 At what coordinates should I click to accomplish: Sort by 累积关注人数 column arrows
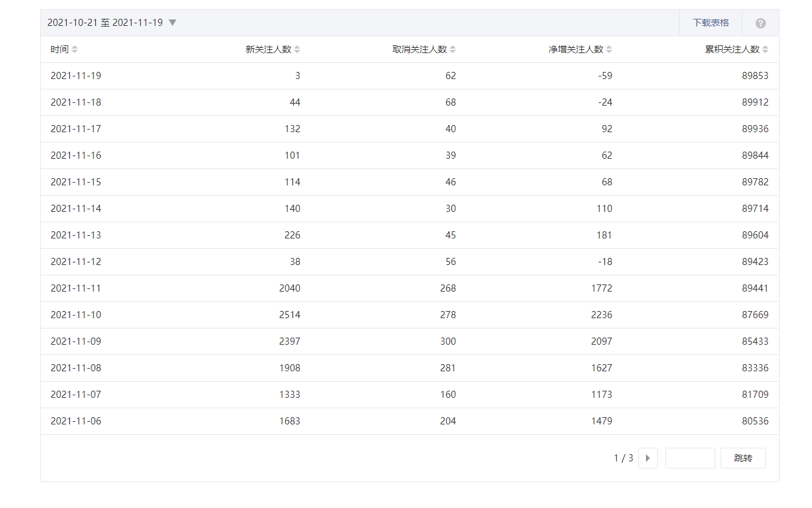[x=765, y=50]
